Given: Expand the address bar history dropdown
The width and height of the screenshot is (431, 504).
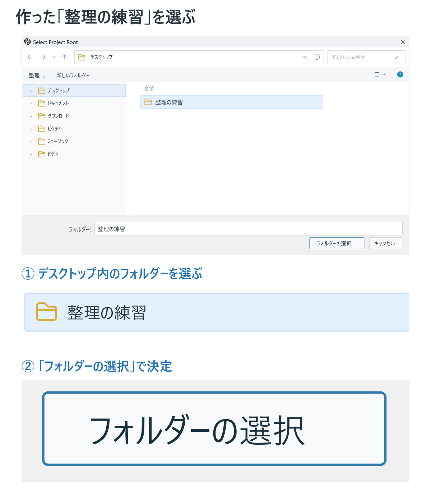Looking at the screenshot, I should pyautogui.click(x=304, y=57).
